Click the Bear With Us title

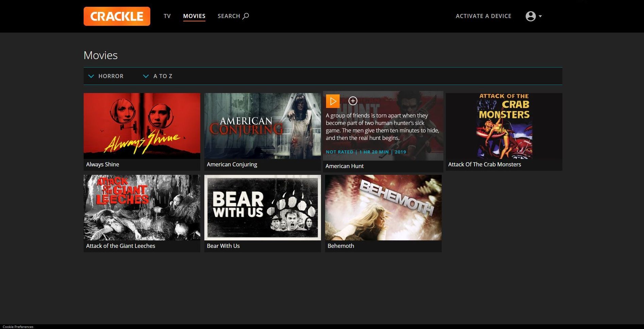click(x=223, y=246)
